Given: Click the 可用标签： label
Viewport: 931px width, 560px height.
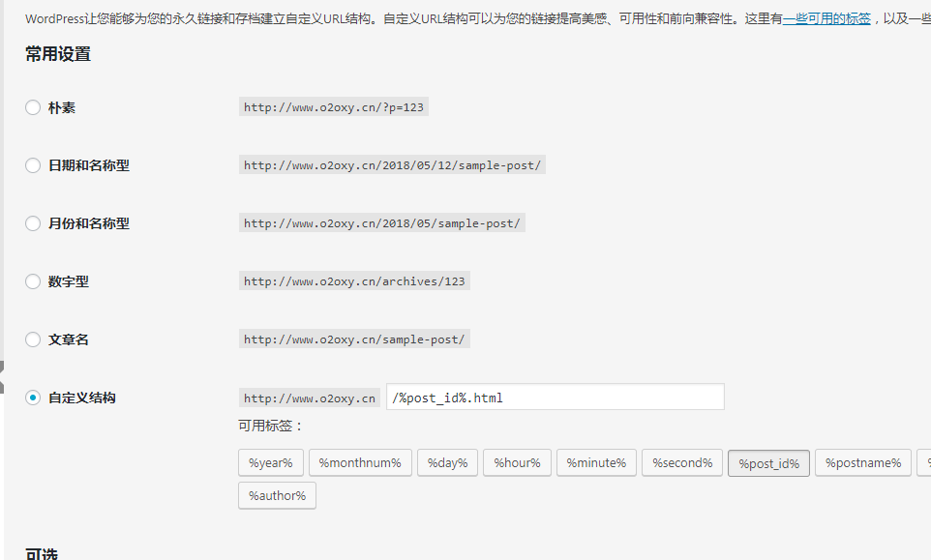Looking at the screenshot, I should point(271,426).
